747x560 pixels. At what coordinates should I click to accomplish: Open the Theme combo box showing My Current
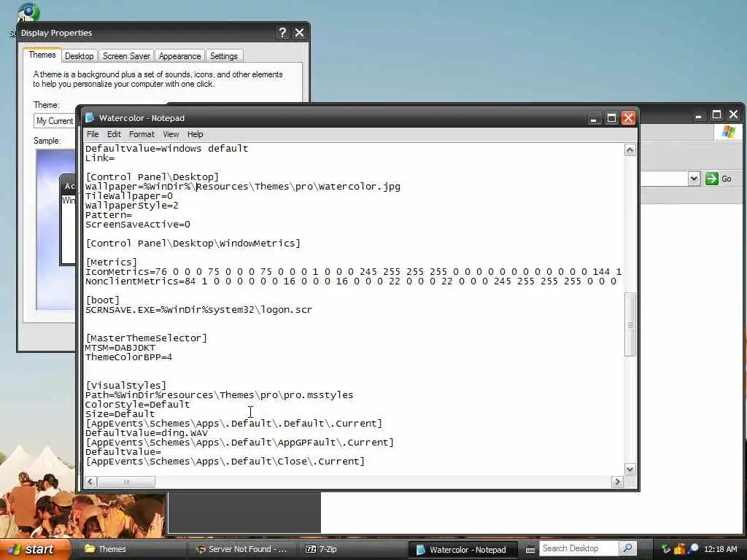54,121
